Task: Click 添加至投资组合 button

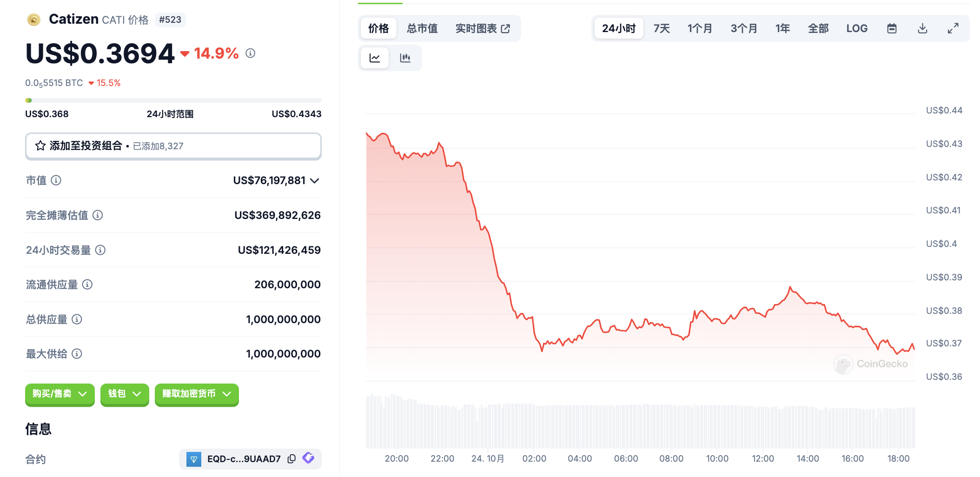Action: [173, 146]
